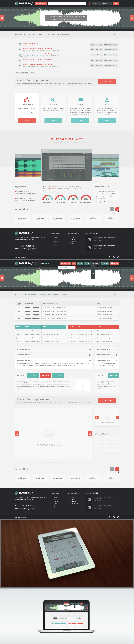Viewport: 134px width, 644px height.
Task: Click the user avatar beside Welcome user893
Action: click(x=37, y=263)
